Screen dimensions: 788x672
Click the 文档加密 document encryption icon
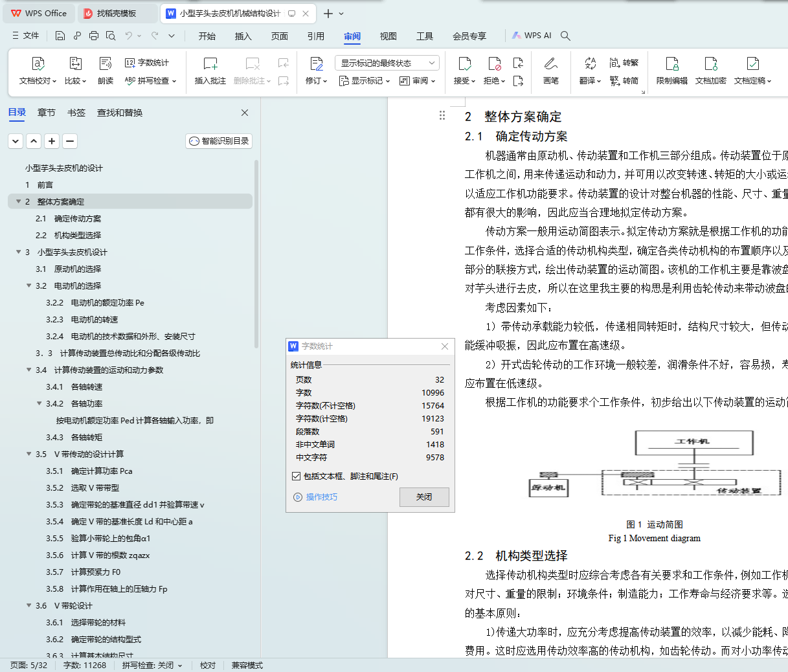(711, 63)
